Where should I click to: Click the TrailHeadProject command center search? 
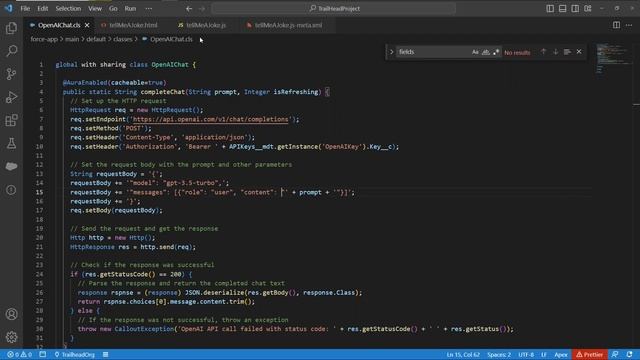pos(334,9)
